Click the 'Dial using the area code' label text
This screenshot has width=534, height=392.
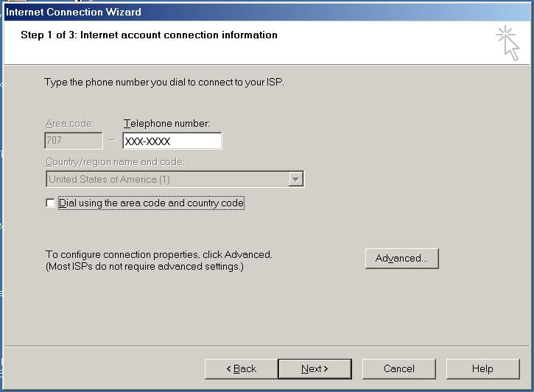pos(151,203)
